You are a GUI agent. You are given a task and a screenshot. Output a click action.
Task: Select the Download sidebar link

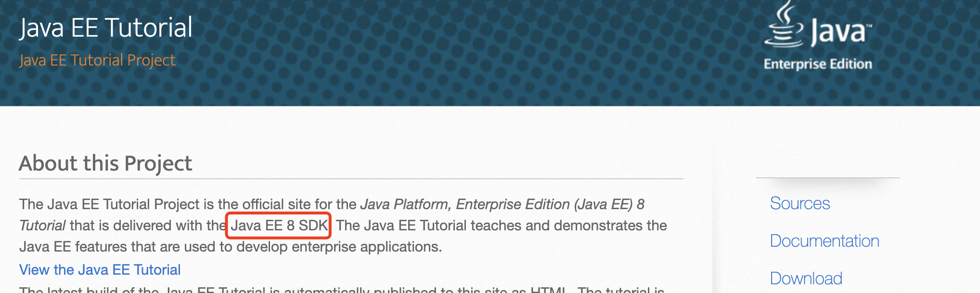[806, 279]
